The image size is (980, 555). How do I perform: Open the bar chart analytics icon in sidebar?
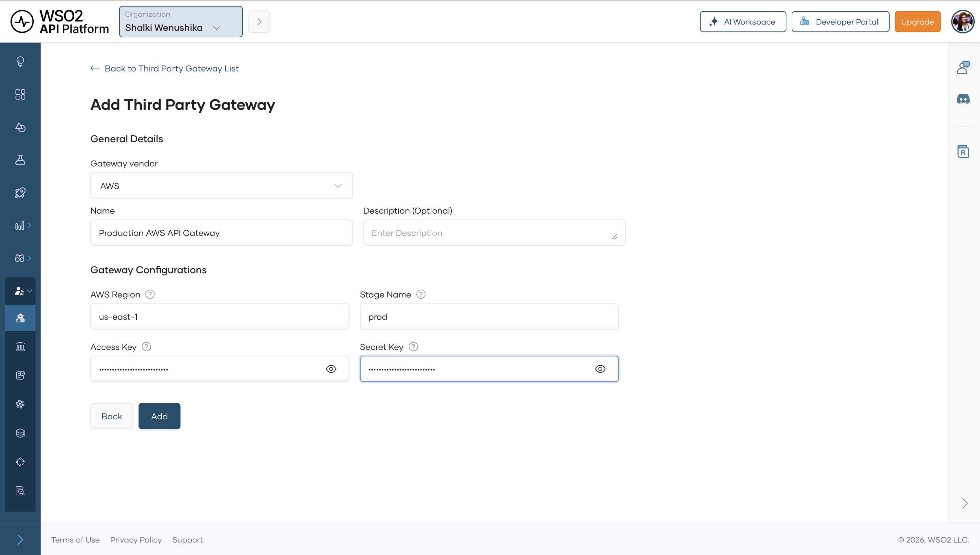(19, 225)
